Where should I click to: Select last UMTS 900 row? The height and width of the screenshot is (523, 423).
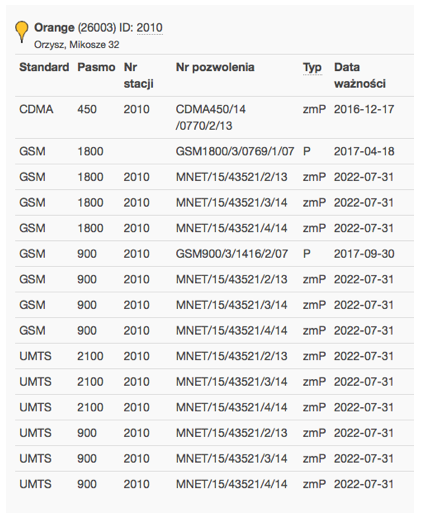coord(215,484)
